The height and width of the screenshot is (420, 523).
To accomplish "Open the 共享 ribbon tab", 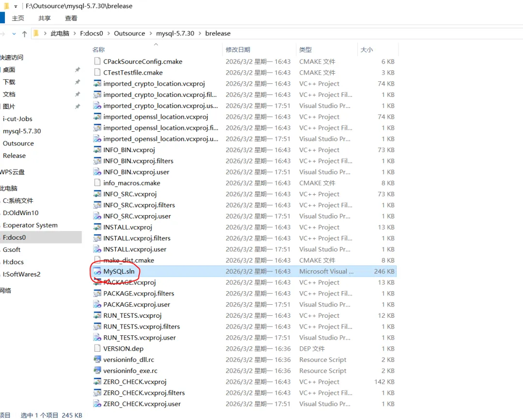I will pyautogui.click(x=45, y=18).
